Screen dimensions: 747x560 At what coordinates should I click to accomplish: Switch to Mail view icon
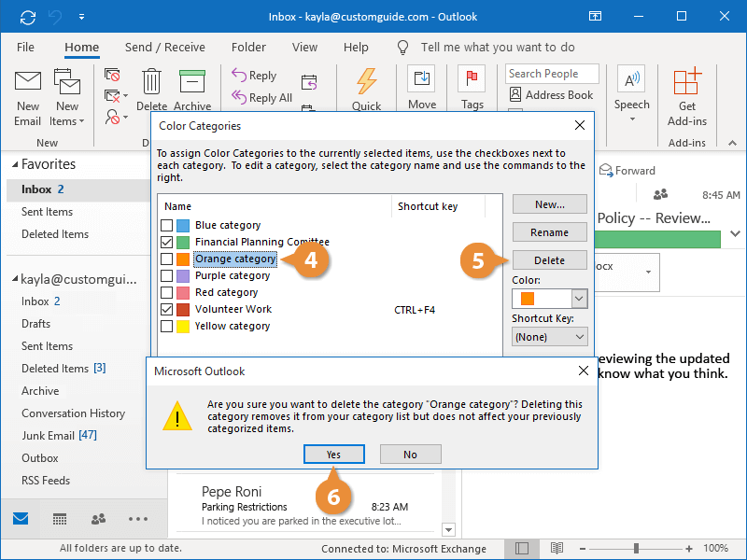point(21,519)
